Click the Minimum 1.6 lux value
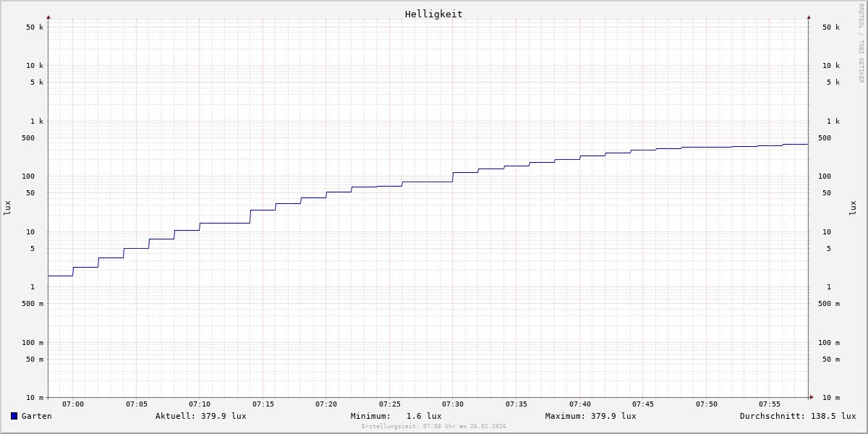 tap(396, 416)
